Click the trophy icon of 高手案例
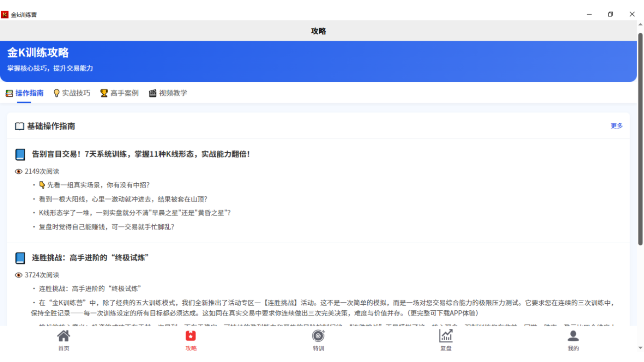Viewport: 644px width, 362px height. tap(104, 93)
